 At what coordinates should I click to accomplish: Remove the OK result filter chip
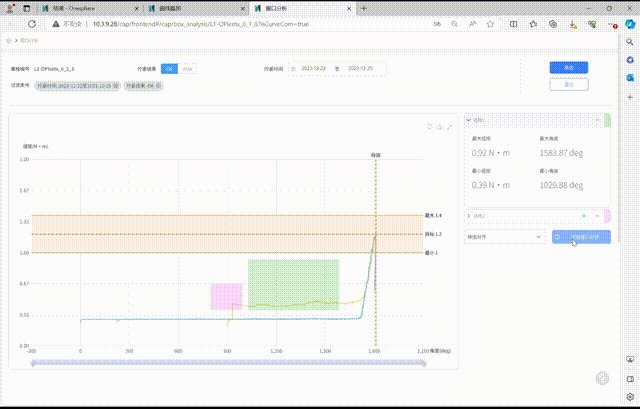[158, 86]
